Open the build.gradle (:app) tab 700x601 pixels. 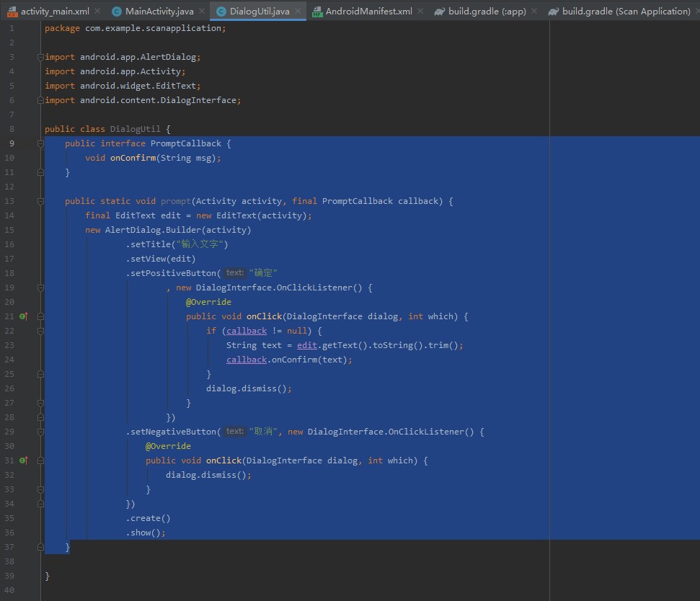point(486,12)
